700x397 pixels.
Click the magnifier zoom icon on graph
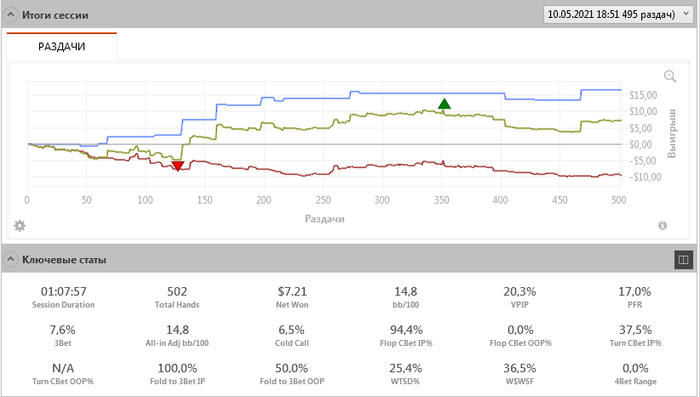click(670, 76)
